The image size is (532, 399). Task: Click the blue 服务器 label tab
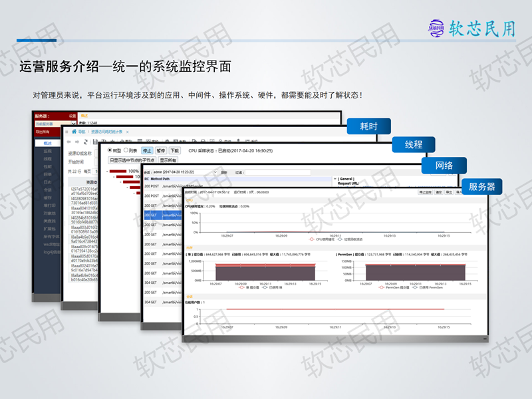[481, 186]
